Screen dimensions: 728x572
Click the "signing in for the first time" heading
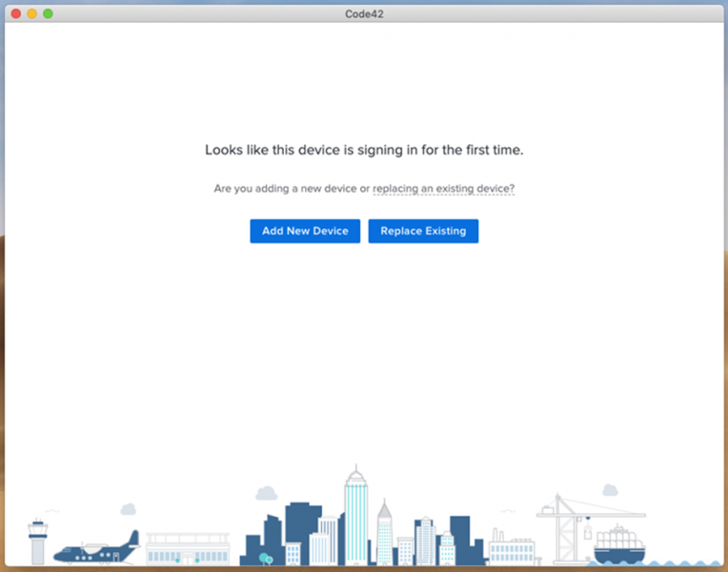click(x=364, y=151)
